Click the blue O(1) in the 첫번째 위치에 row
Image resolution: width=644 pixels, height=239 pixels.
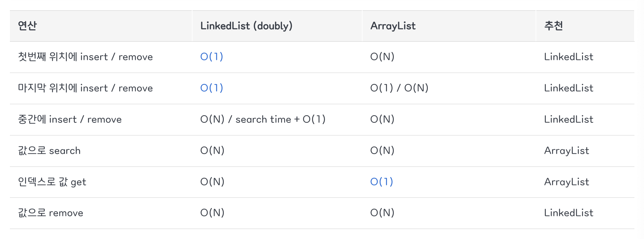(x=212, y=57)
